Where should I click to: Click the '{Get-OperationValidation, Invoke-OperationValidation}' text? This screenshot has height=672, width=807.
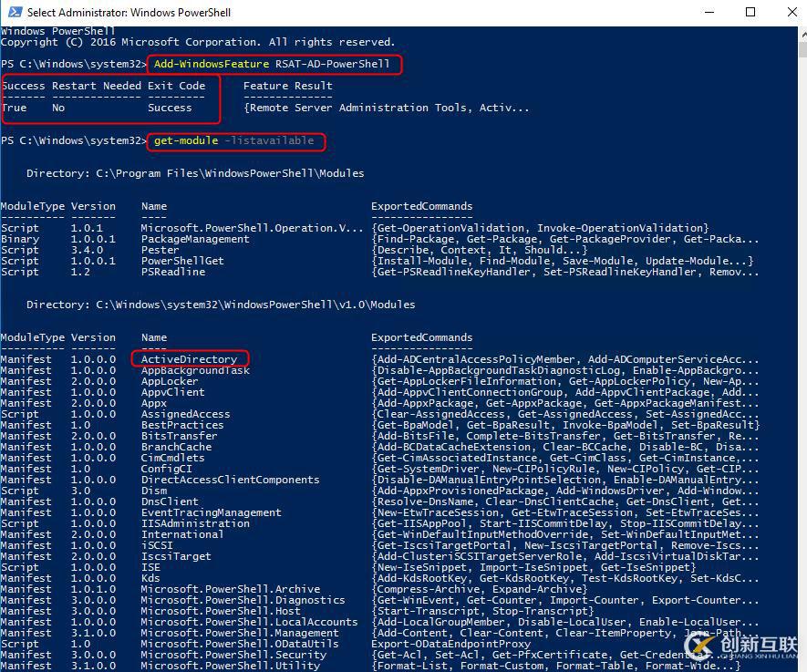tap(540, 228)
